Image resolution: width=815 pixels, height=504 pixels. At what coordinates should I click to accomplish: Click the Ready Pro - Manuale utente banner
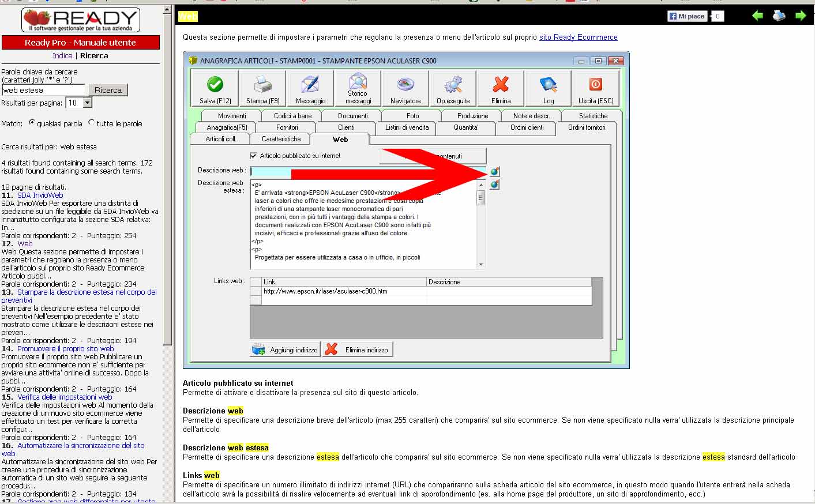click(81, 43)
